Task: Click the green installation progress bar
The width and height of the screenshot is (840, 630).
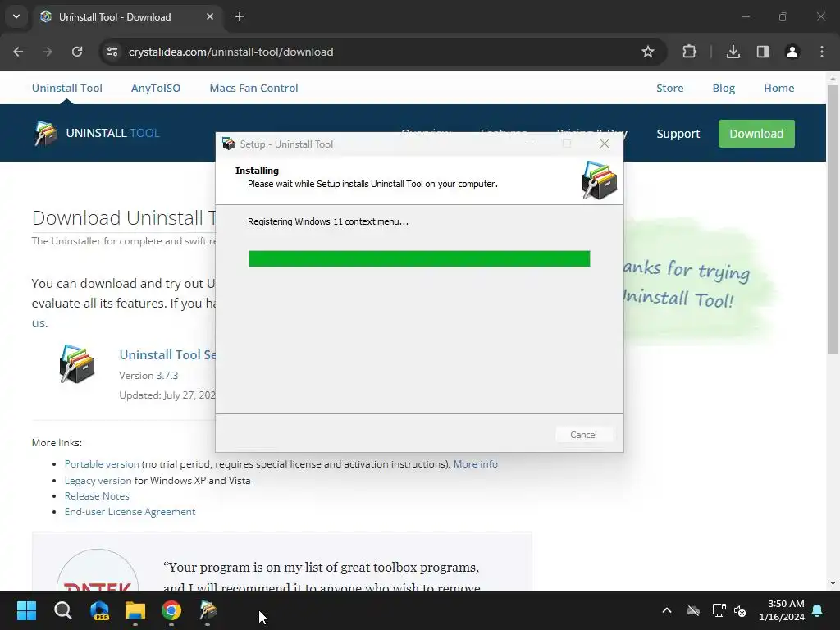Action: [x=419, y=258]
